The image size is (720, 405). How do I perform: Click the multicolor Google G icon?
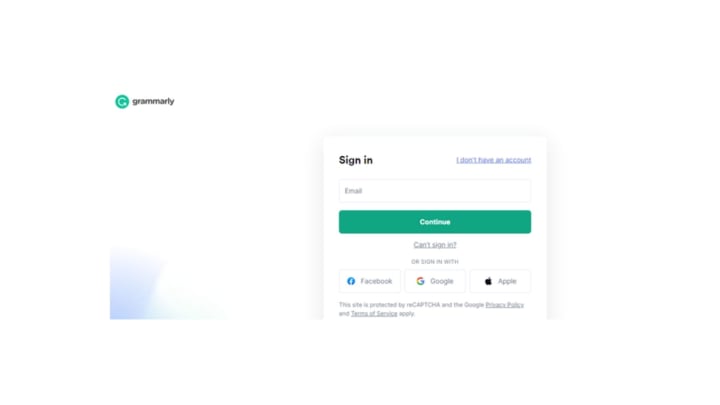click(x=420, y=281)
